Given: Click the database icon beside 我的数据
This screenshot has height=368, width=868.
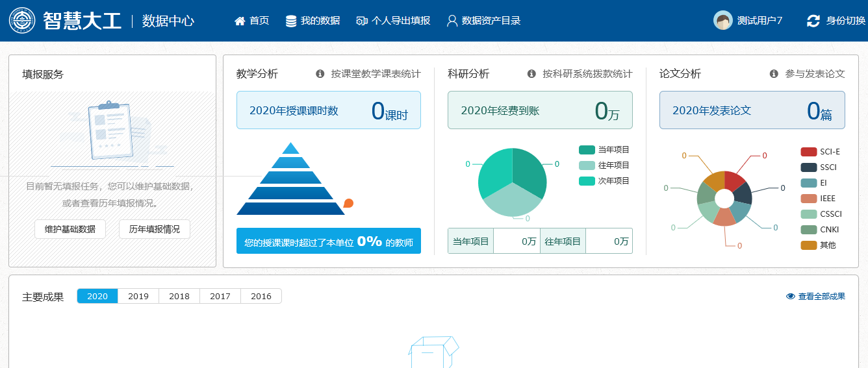Looking at the screenshot, I should pyautogui.click(x=291, y=21).
